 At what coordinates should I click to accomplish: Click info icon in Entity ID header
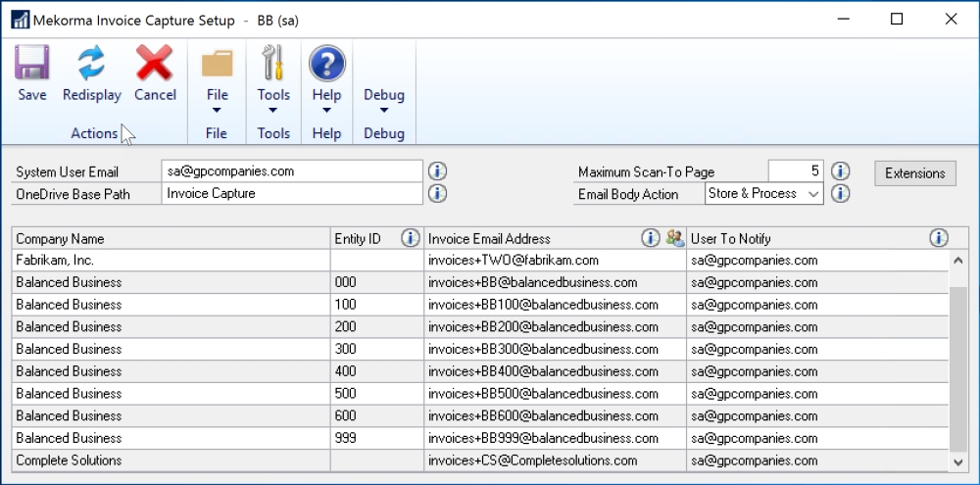click(x=410, y=237)
